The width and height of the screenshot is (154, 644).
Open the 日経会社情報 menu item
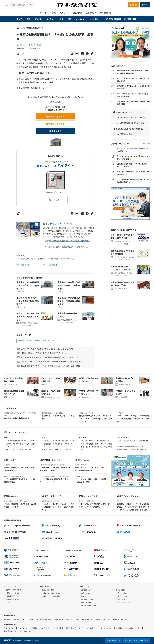coord(77,13)
